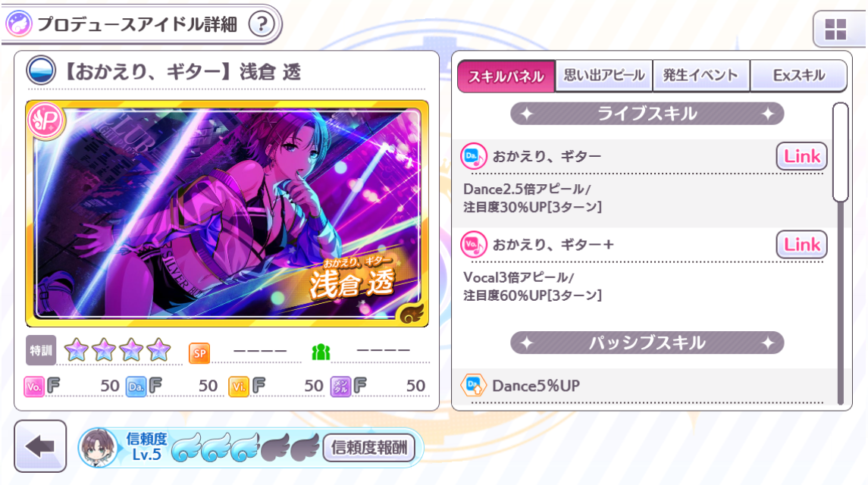Click the 特訓 training label icon
This screenshot has width=868, height=485.
(41, 350)
